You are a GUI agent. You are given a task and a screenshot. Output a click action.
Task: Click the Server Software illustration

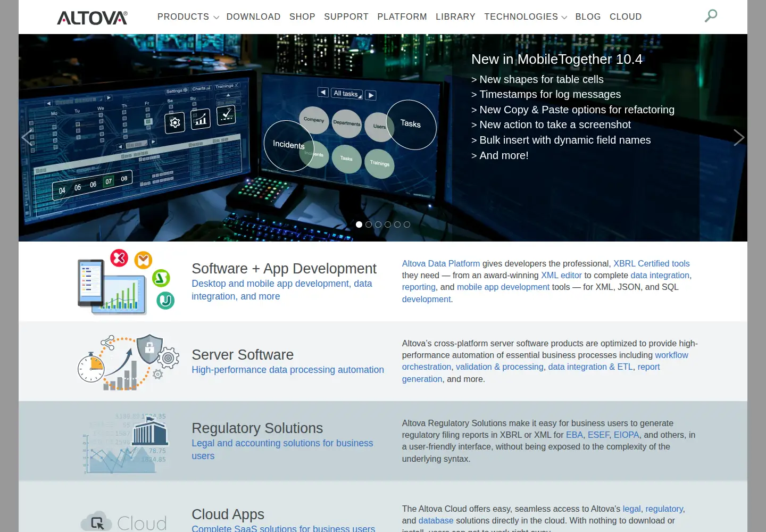(x=129, y=362)
